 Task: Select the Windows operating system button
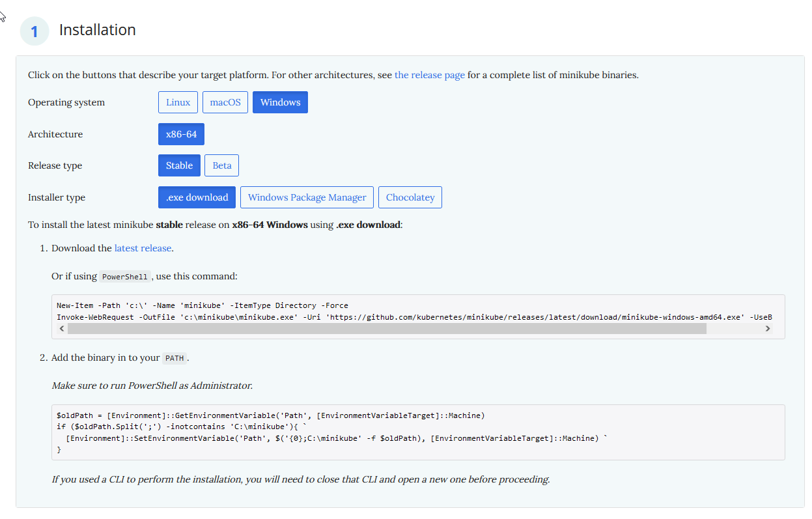[x=280, y=102]
